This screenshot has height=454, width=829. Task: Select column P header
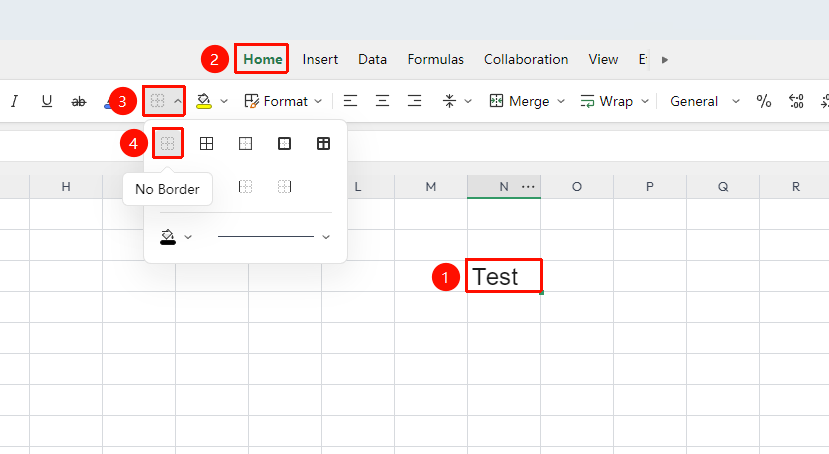650,187
